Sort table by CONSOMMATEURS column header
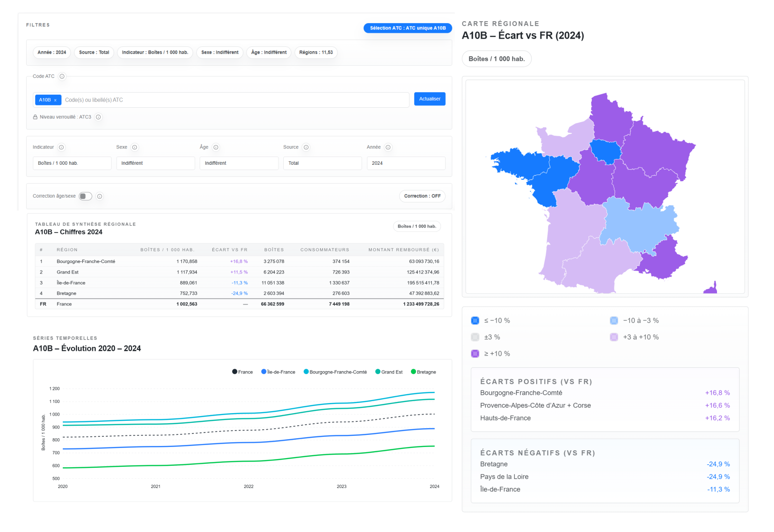Screen dimensions: 774x532 (x=325, y=250)
